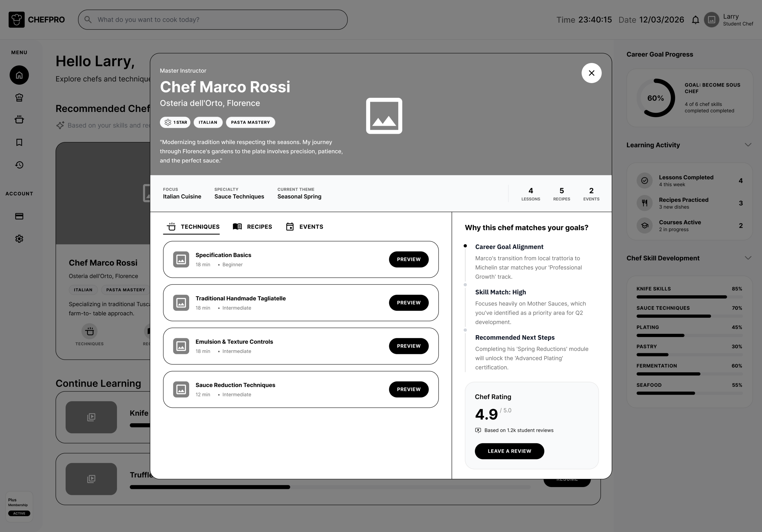Select the 1 Star tag
Viewport: 762px width, 532px height.
tap(175, 122)
